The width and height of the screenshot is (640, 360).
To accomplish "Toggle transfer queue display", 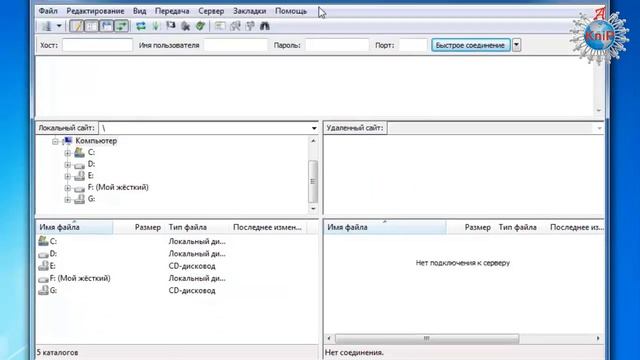I will coord(122,27).
